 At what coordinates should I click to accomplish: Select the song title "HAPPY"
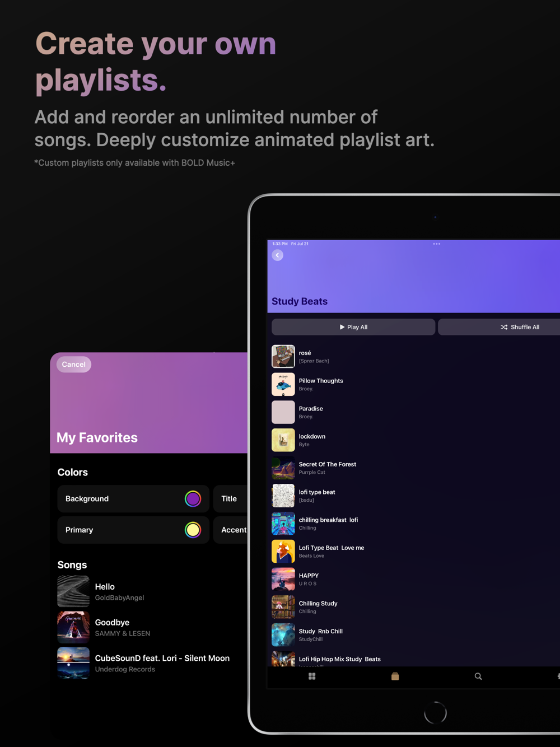click(309, 576)
